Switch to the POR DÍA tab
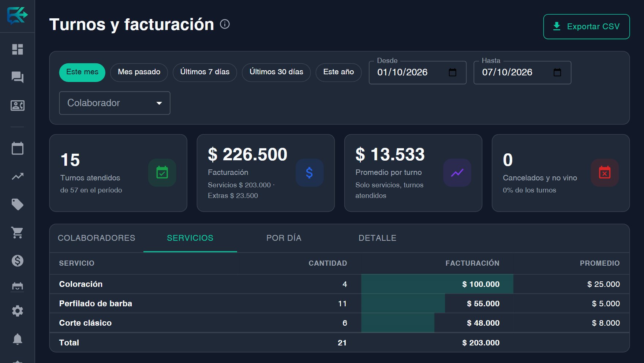Viewport: 644px width, 363px height. [284, 238]
